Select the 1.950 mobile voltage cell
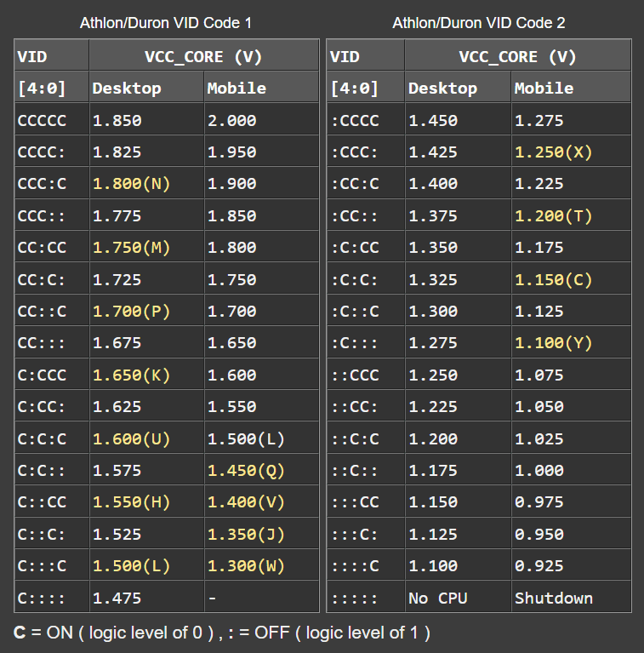Viewport: 644px width, 653px height. click(262, 152)
